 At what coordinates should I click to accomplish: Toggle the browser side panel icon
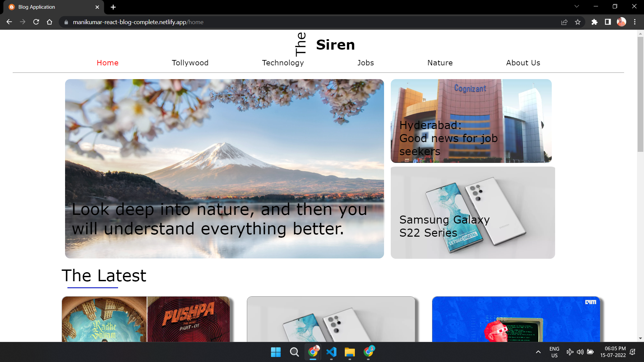(x=608, y=22)
